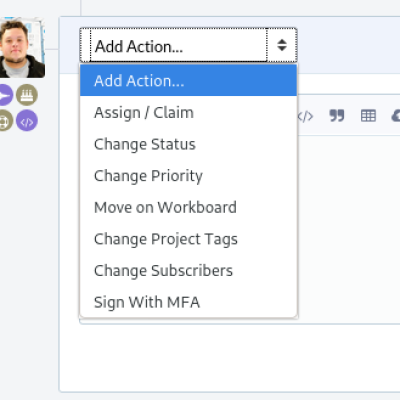Select the Change Status option

pyautogui.click(x=188, y=144)
